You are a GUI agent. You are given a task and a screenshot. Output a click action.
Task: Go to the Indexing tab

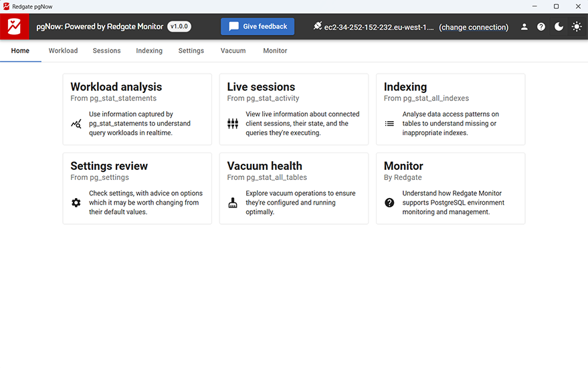point(149,51)
